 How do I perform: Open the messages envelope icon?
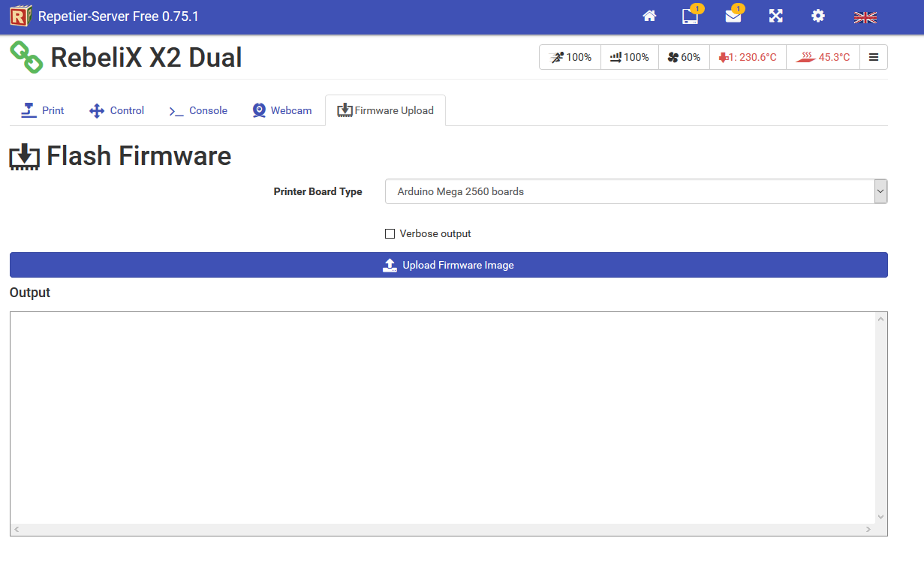[733, 17]
